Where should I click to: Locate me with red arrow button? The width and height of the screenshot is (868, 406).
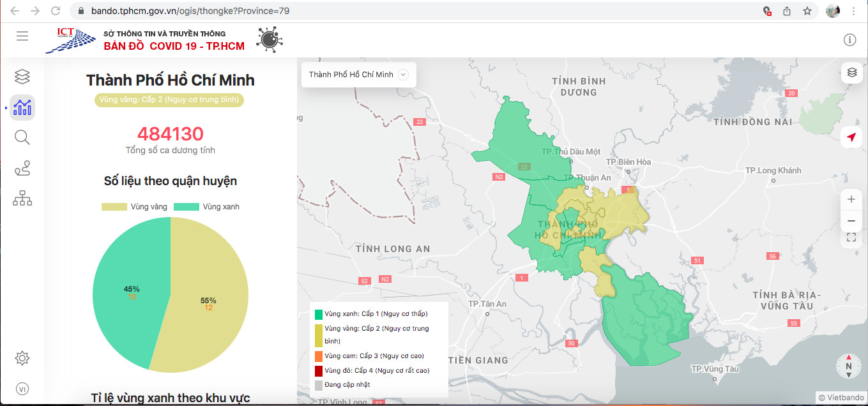851,137
